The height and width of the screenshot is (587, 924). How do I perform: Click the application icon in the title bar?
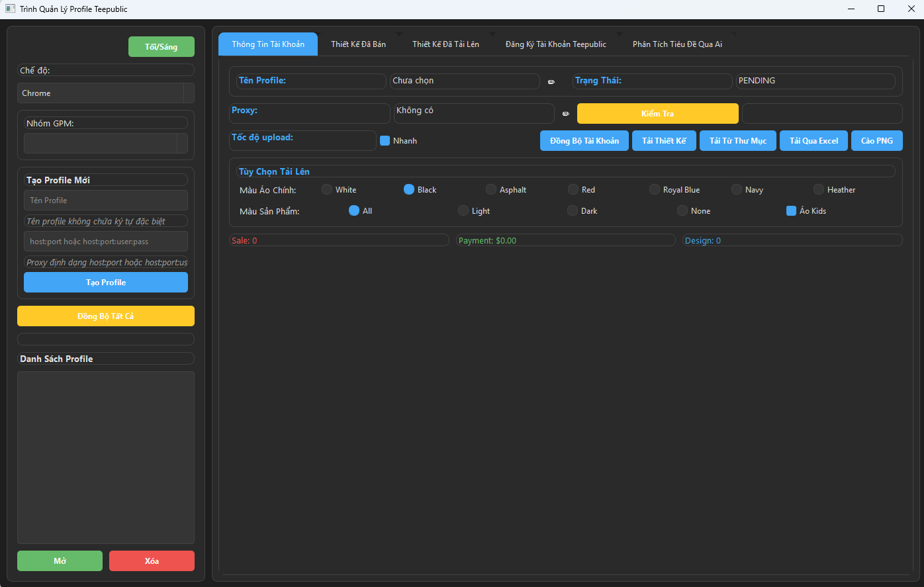click(9, 9)
